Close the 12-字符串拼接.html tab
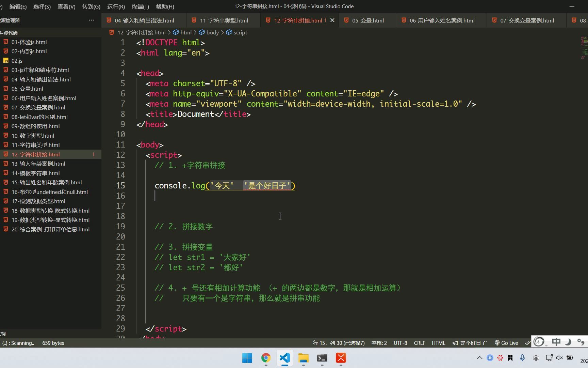 point(332,20)
